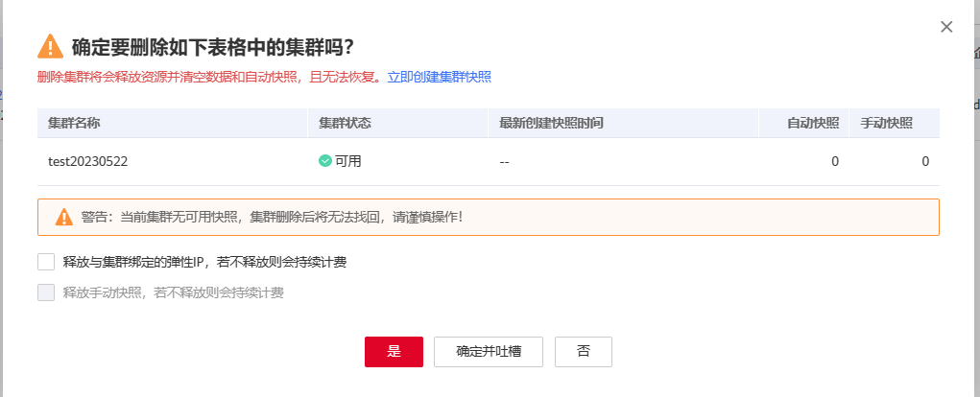The height and width of the screenshot is (397, 980).
Task: Click the orange warning triangle beside the title
Action: pos(50,47)
